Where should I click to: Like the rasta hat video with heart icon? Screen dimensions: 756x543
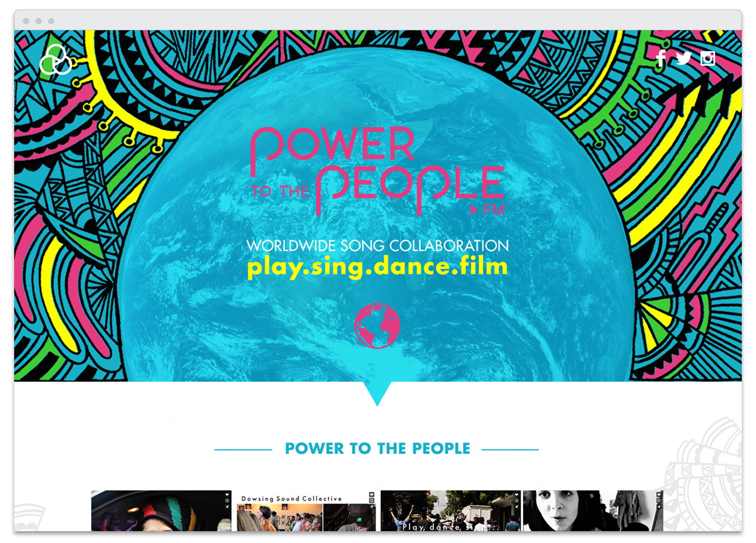click(x=227, y=494)
